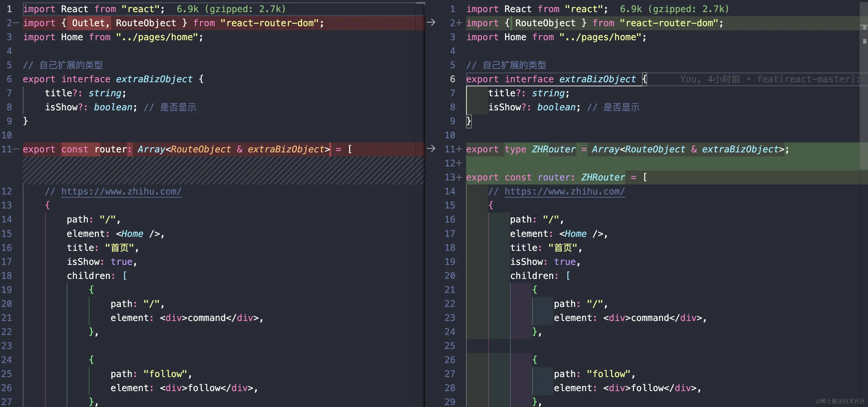The image size is (868, 407).
Task: Click '<div>command</div>' element in left pane
Action: [x=209, y=318]
